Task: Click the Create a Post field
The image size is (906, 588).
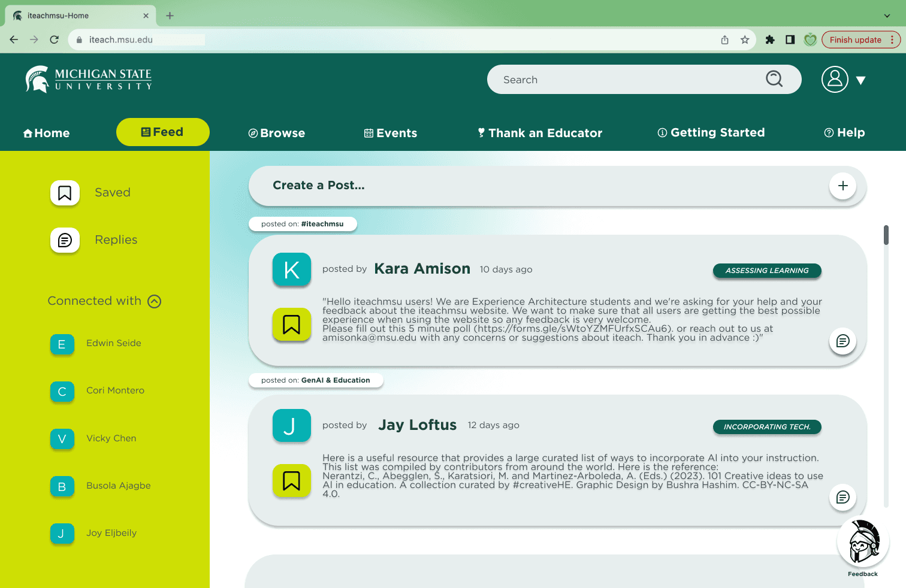Action: point(557,186)
